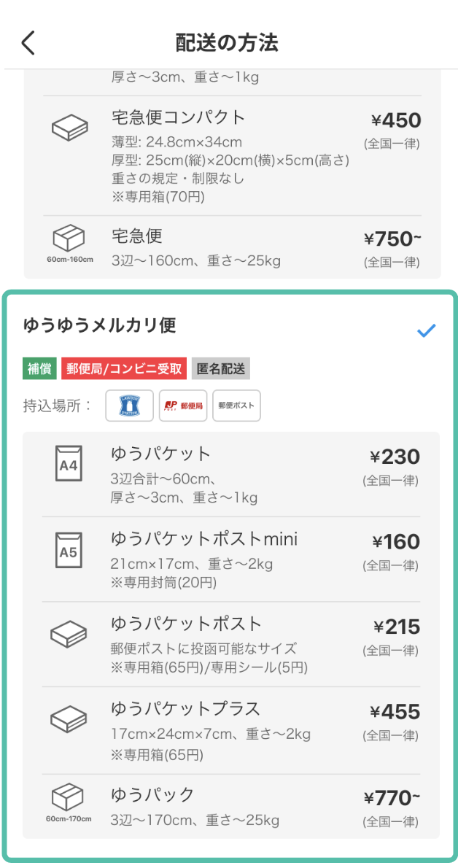Toggle the ゆうゆうメルカリ便 selection checkmark
Image resolution: width=458 pixels, height=868 pixels.
[425, 330]
